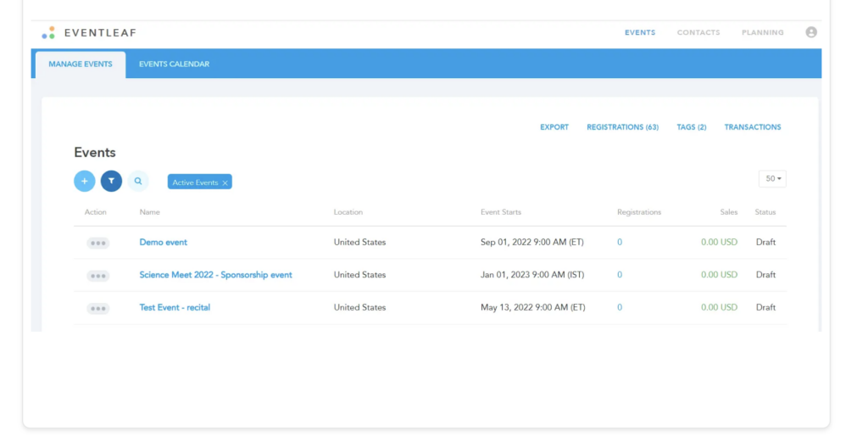Open the Demo event link

click(x=163, y=243)
